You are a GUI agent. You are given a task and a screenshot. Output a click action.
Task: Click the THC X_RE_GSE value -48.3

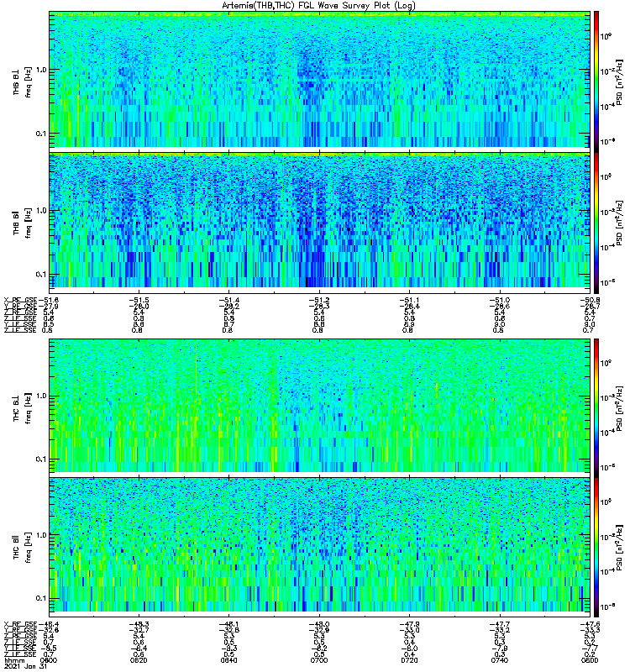139,624
